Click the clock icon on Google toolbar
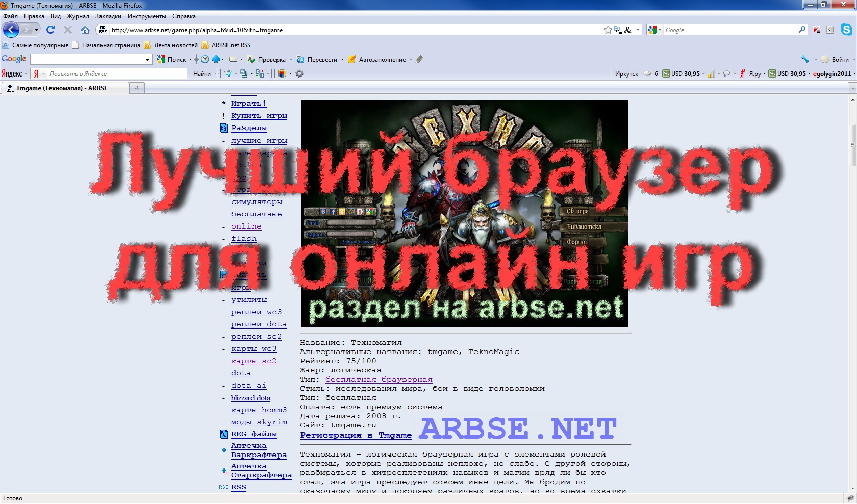857x504 pixels. click(x=205, y=59)
